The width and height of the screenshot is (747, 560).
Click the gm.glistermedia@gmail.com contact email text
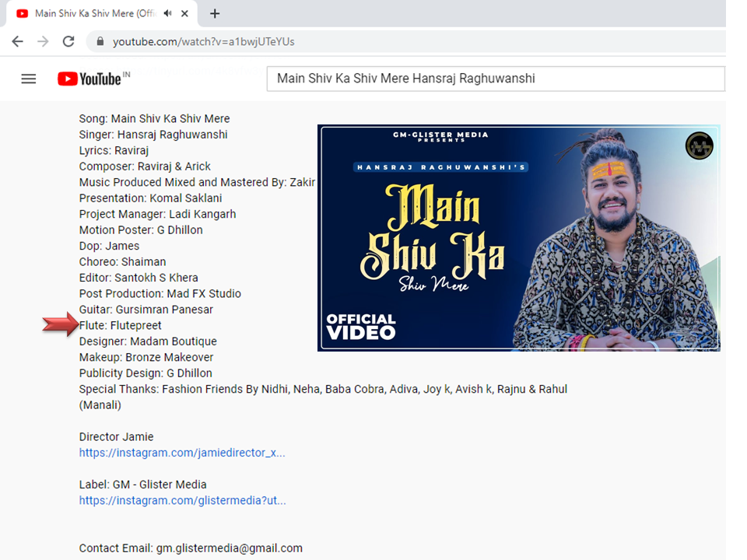coord(229,548)
